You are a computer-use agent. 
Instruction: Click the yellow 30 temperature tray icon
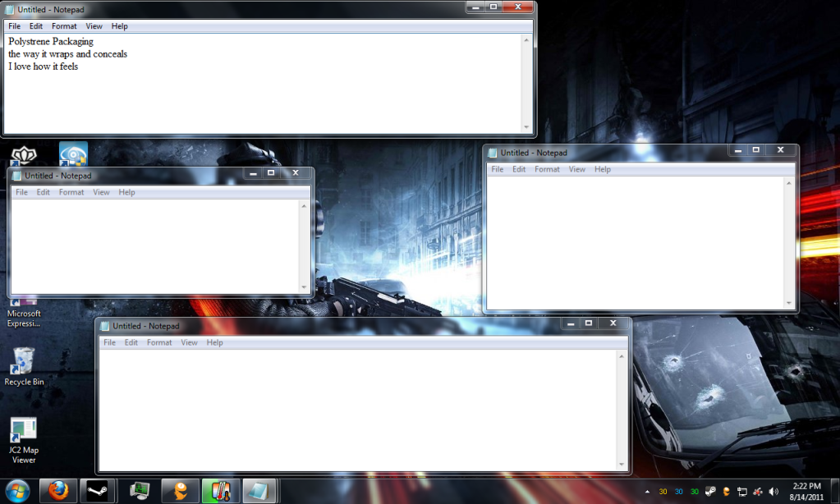663,492
